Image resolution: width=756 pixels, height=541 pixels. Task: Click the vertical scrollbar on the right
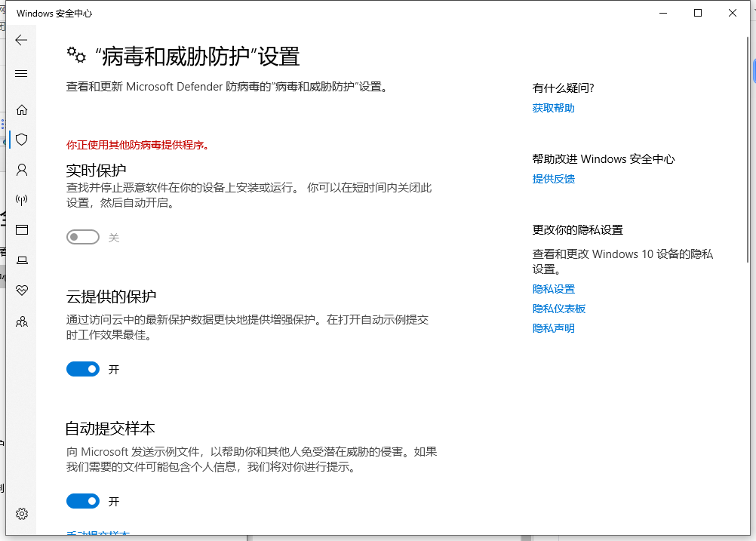(747, 151)
